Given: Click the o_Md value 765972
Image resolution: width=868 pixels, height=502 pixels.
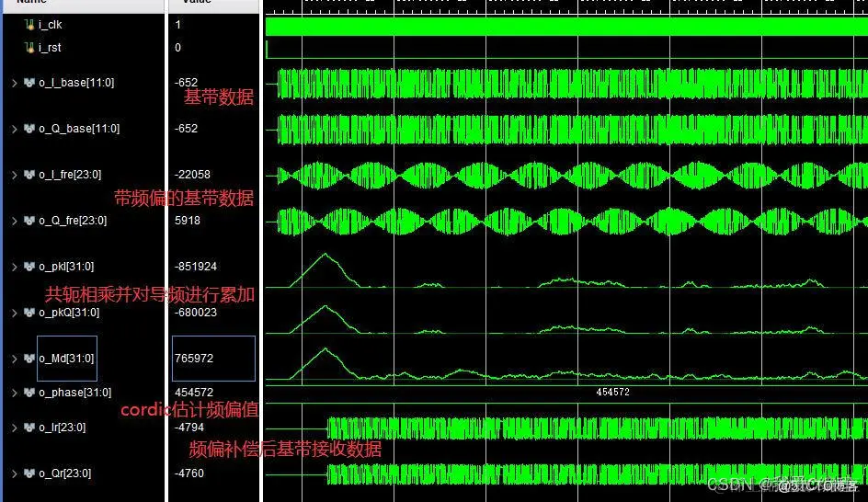Looking at the screenshot, I should [x=194, y=358].
